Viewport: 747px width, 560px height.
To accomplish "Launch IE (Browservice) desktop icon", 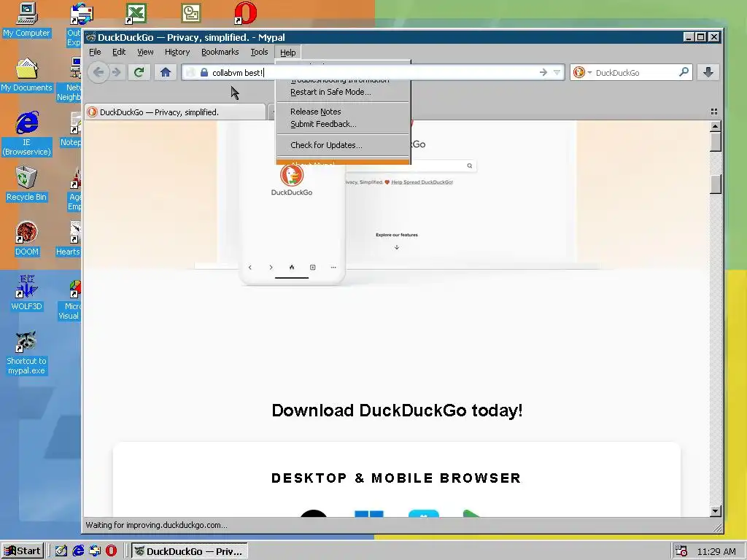I will click(x=26, y=133).
